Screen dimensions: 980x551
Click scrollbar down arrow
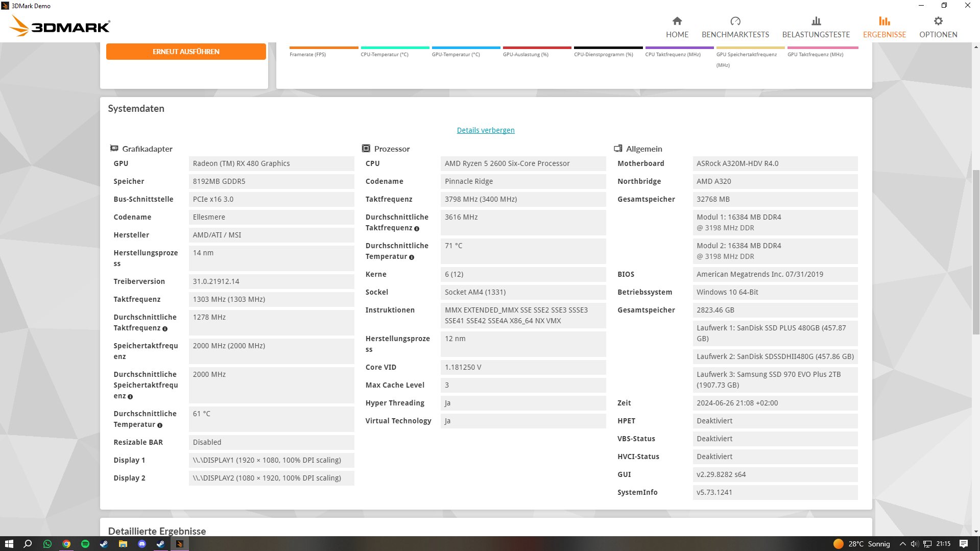pos(976,532)
